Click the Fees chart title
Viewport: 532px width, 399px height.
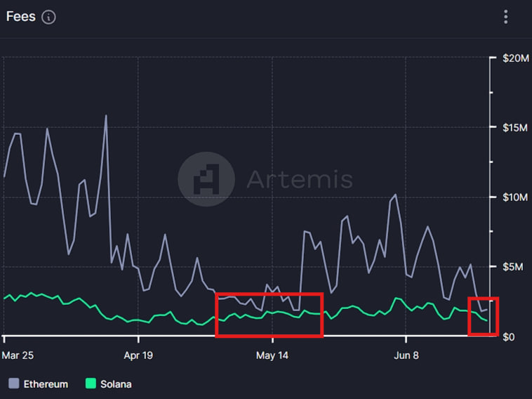point(20,16)
